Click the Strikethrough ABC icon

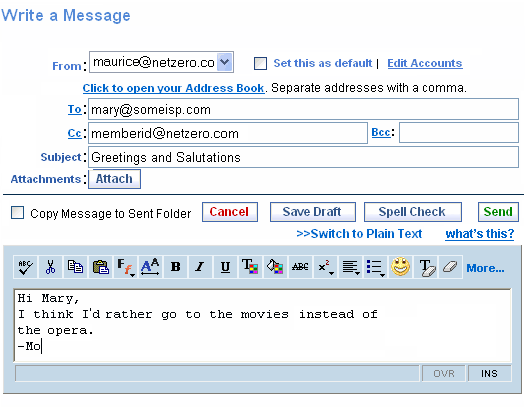300,267
